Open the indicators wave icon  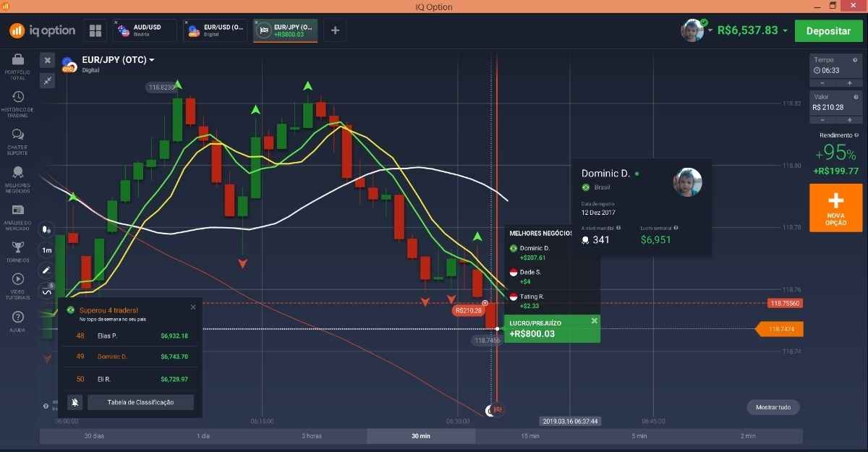(47, 291)
